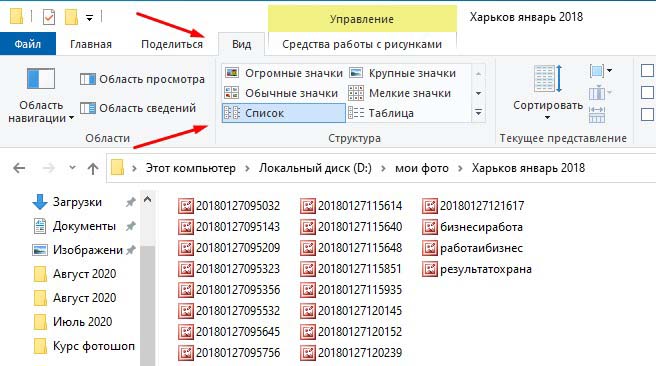The height and width of the screenshot is (366, 656).
Task: Tick the top checkbox in the ribbon
Action: tap(648, 70)
